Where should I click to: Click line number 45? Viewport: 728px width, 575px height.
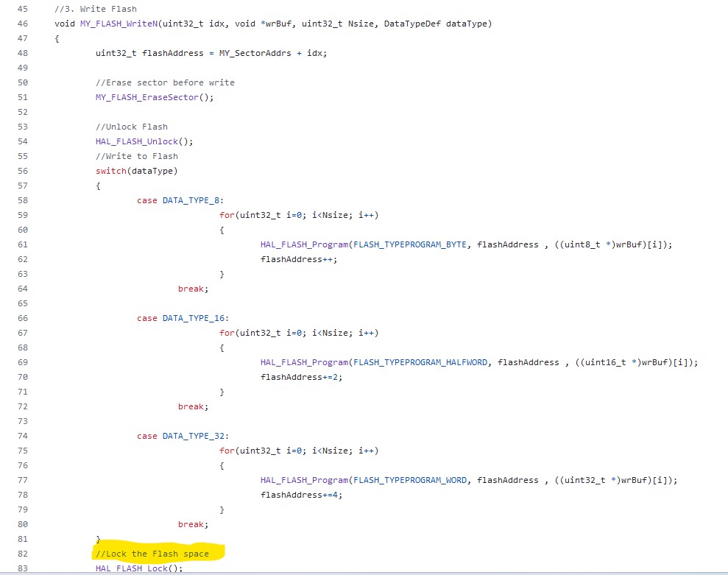pos(22,9)
